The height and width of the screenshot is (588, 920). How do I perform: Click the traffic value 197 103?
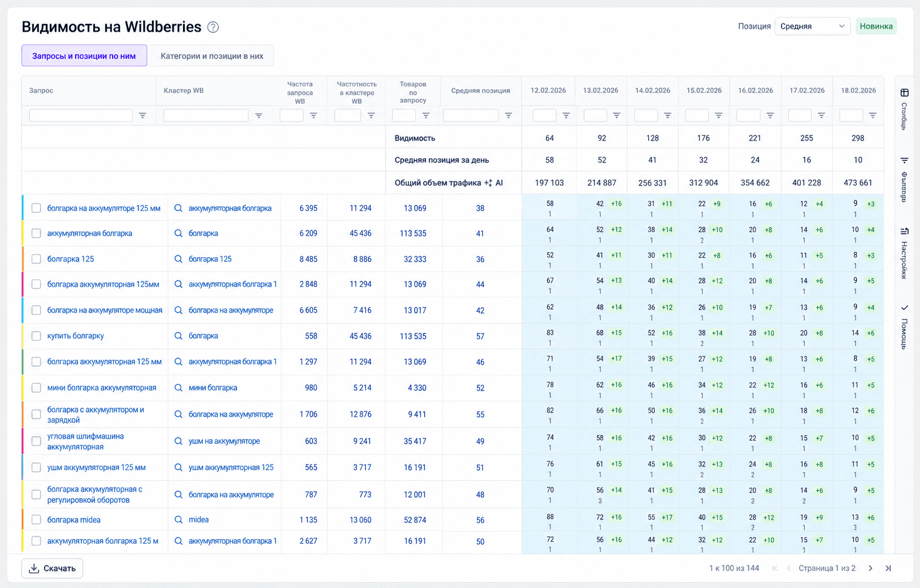pos(549,183)
